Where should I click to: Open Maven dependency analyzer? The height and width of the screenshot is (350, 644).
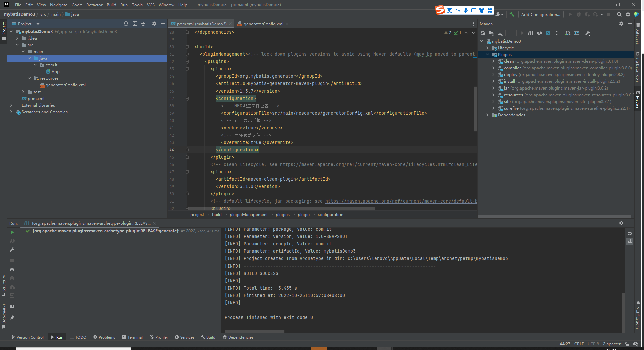[x=568, y=33]
